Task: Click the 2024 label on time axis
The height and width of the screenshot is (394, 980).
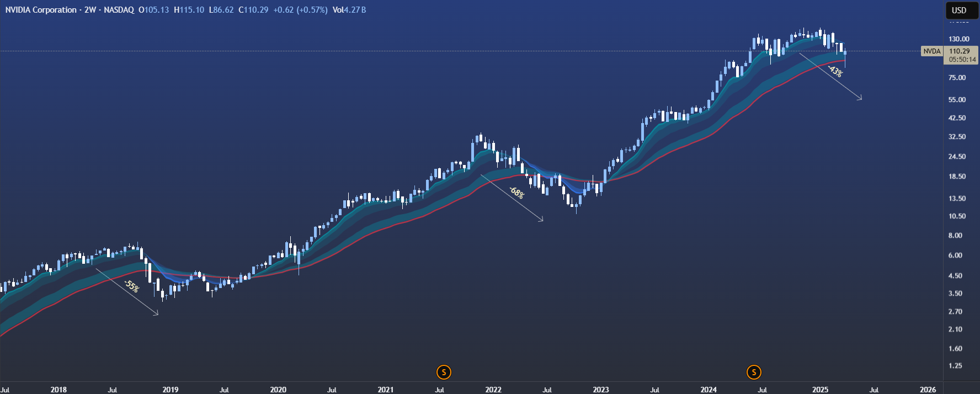Action: coord(709,390)
